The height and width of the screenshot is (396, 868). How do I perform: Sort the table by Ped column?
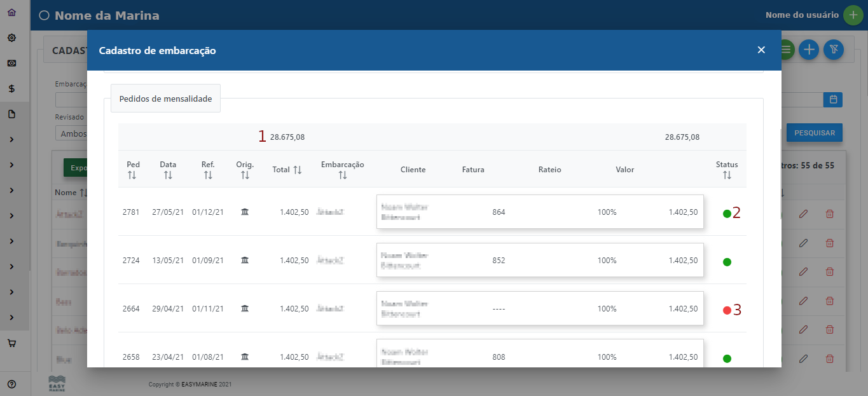pos(132,175)
